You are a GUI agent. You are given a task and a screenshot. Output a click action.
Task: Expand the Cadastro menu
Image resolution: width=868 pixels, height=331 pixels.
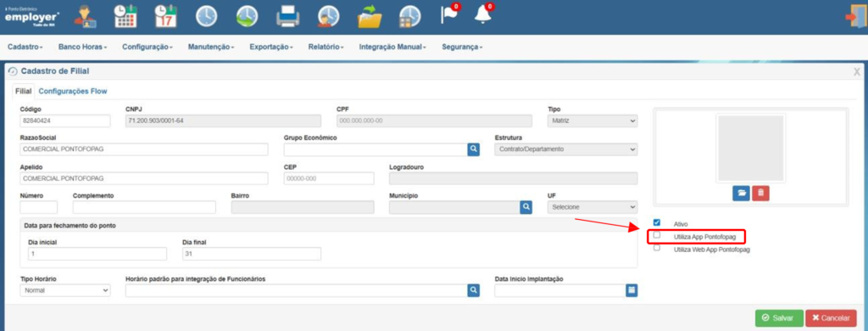[25, 48]
